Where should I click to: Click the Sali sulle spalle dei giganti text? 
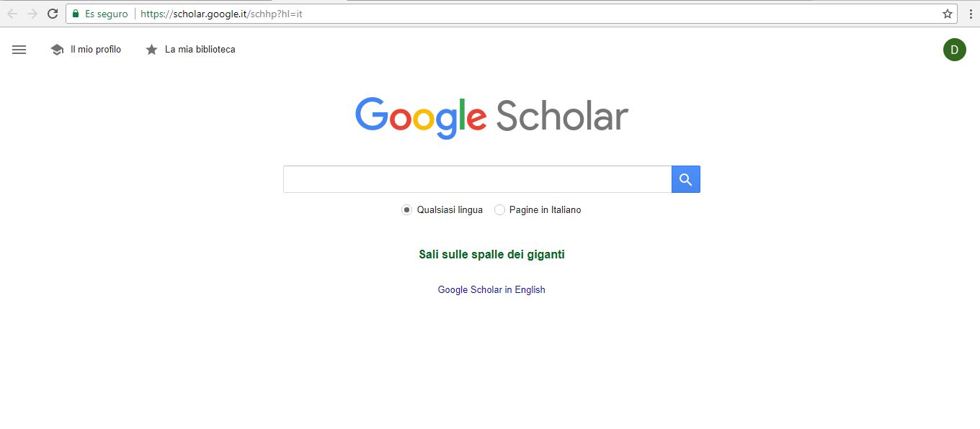(491, 255)
